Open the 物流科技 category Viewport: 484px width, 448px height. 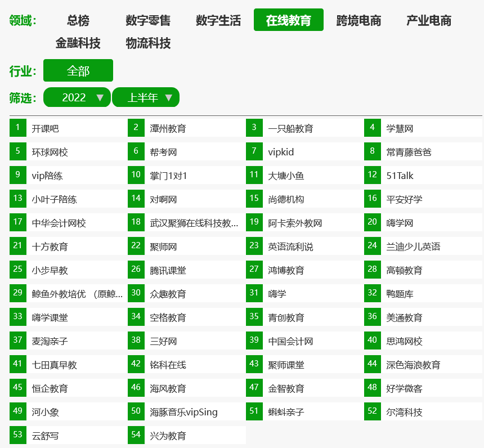pyautogui.click(x=148, y=43)
